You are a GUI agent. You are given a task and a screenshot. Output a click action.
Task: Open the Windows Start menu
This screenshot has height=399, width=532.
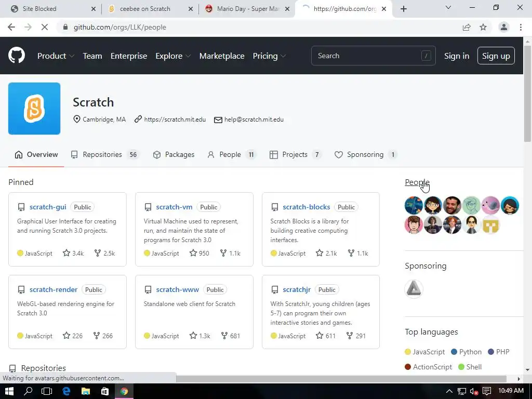9,391
